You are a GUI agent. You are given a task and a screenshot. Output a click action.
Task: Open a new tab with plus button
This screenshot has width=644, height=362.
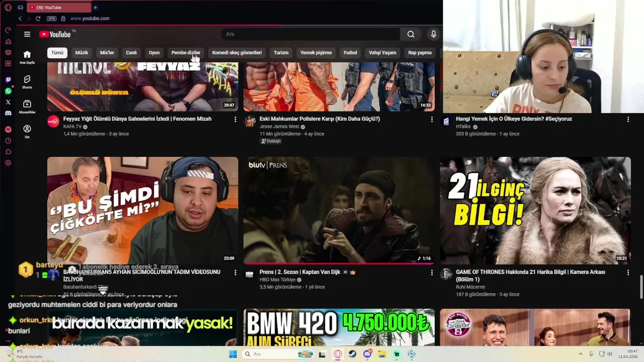(x=95, y=8)
